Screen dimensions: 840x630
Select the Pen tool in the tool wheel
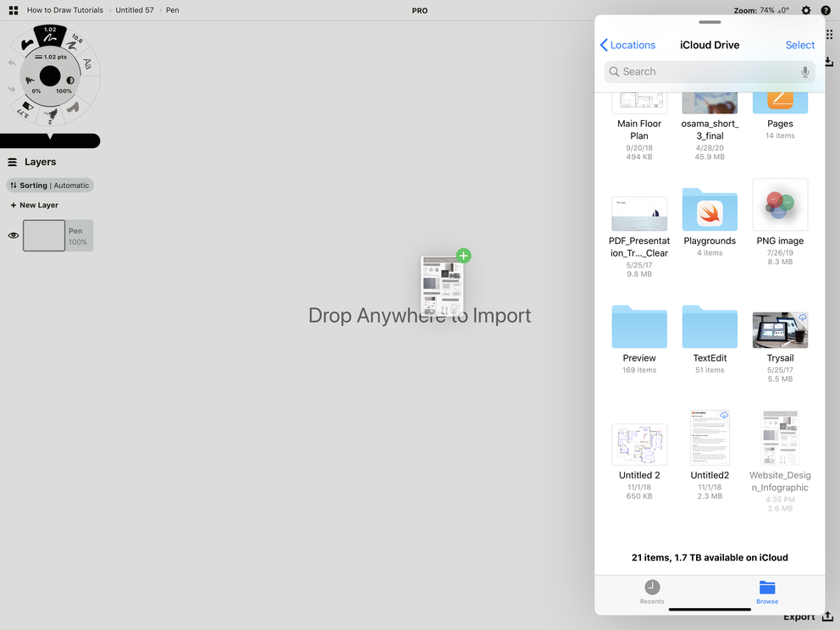49,36
